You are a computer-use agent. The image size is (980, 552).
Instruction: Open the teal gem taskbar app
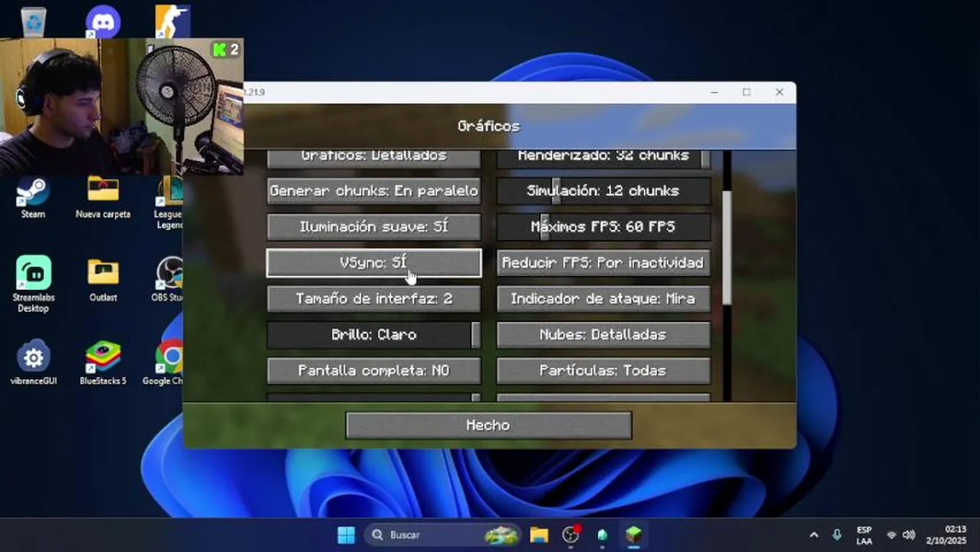(602, 534)
